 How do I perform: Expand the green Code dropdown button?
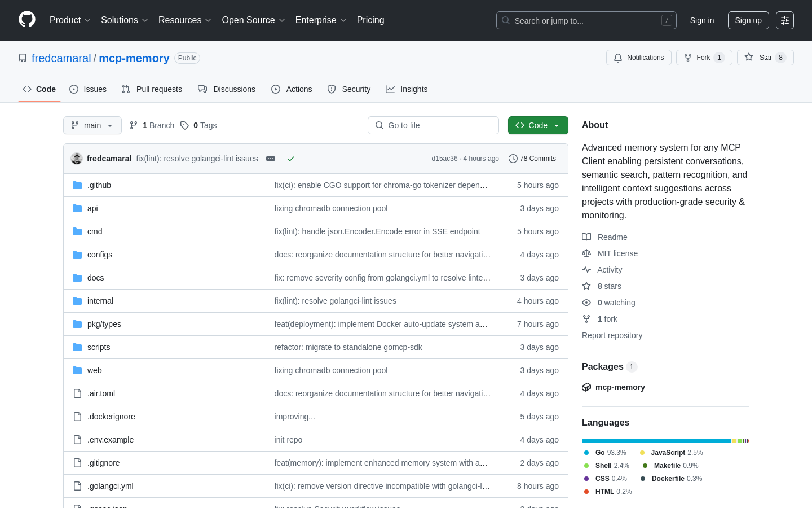(538, 125)
